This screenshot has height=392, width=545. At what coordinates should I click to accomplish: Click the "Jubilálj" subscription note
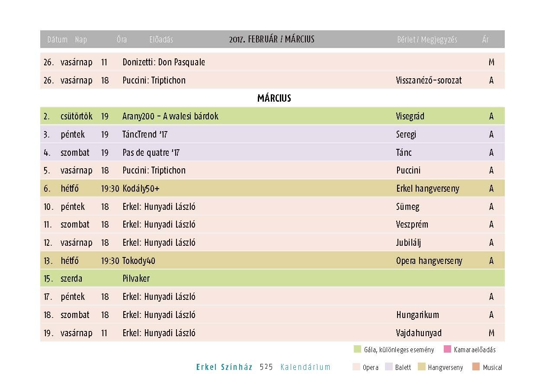coord(409,243)
